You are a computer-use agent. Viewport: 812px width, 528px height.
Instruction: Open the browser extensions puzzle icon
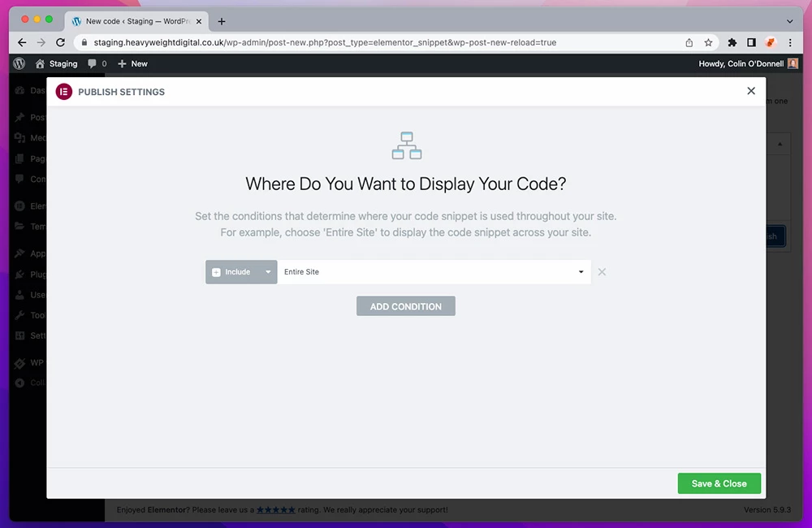tap(732, 42)
